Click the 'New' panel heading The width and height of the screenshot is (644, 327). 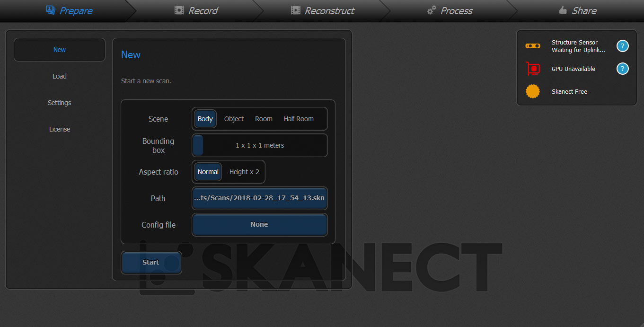131,55
